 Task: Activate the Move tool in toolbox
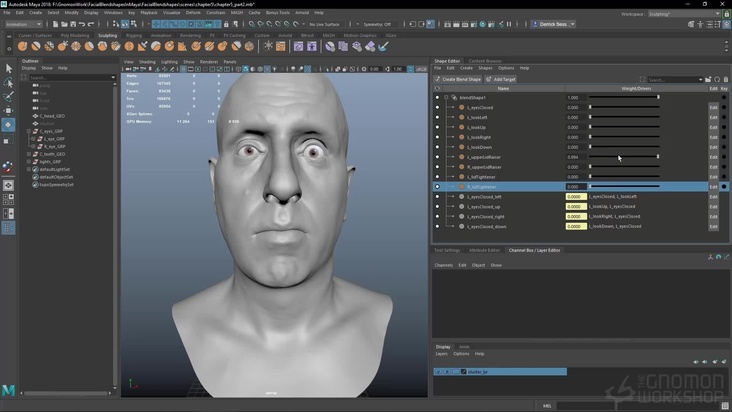[x=9, y=111]
